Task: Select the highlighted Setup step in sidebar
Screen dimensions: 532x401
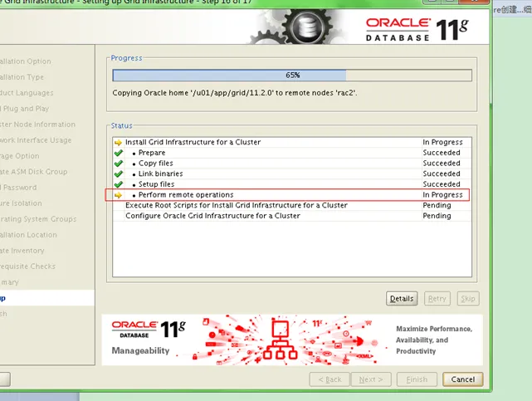Action: point(47,298)
